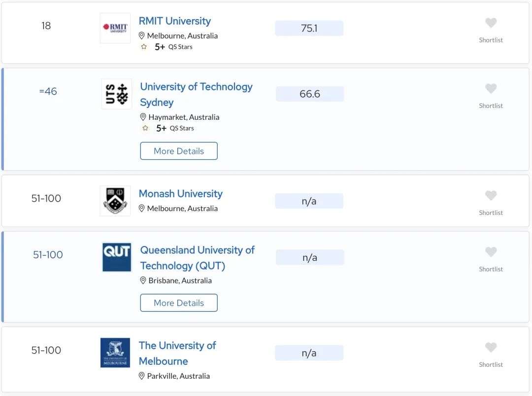532x396 pixels.
Task: Click the Queensland University of Technology (QUT) title
Action: pos(198,258)
